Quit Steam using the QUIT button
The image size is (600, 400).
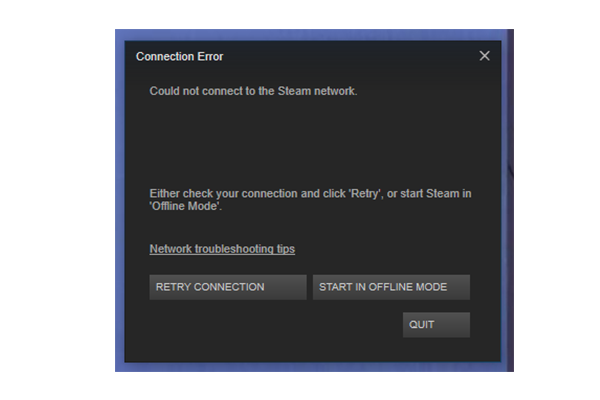point(436,325)
